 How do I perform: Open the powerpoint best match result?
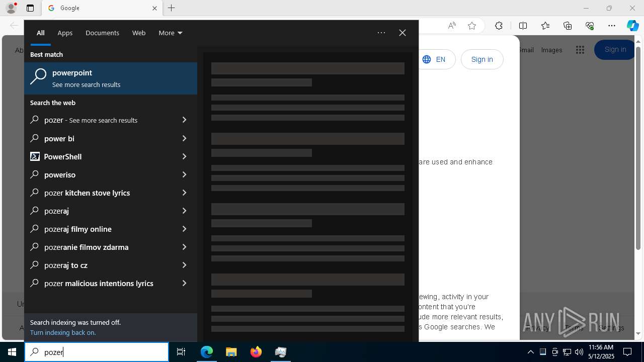pos(111,78)
